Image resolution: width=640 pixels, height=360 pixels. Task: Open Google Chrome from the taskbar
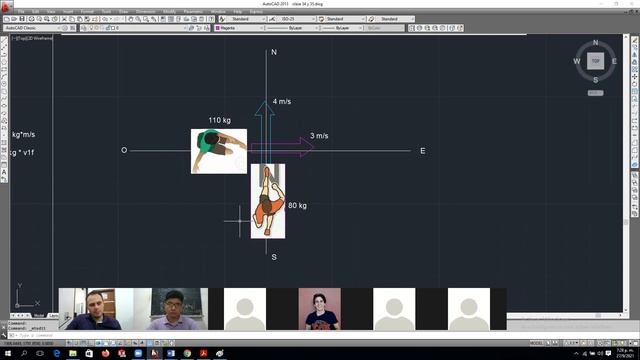(187, 353)
